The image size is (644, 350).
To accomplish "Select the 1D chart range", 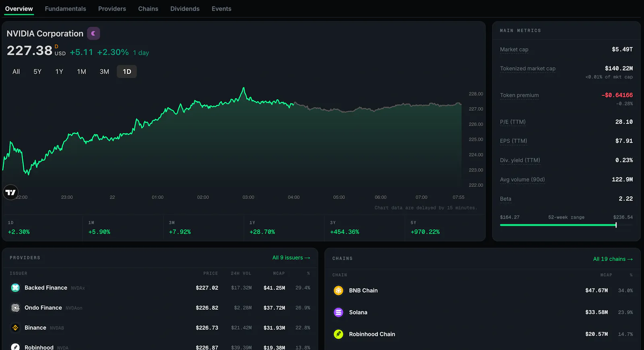I will [x=127, y=72].
